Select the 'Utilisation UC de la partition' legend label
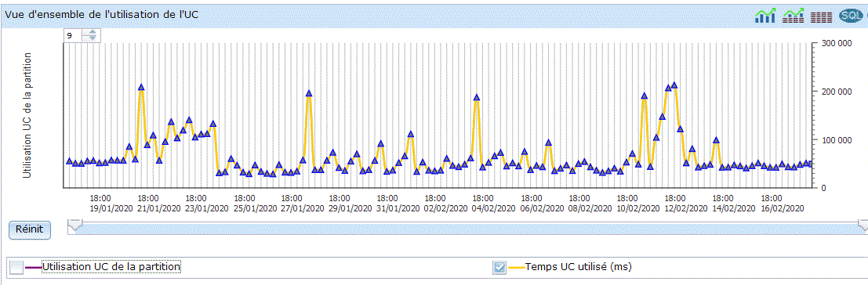This screenshot has width=868, height=285. pyautogui.click(x=111, y=267)
